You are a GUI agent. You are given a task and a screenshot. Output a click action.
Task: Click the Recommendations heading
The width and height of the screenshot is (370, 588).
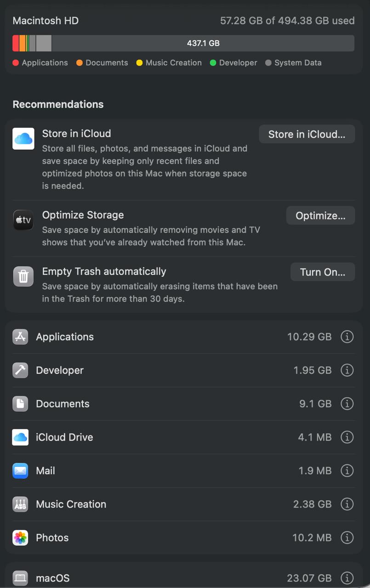click(x=58, y=104)
